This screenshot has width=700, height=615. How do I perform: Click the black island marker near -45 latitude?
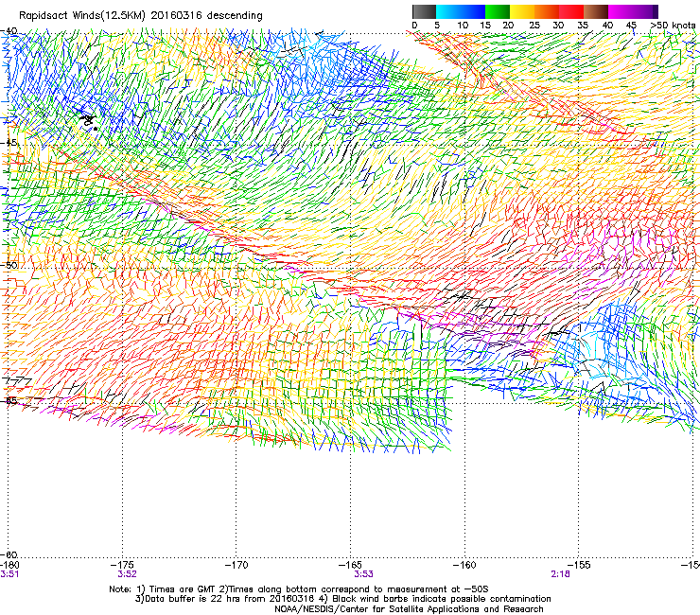tap(89, 121)
